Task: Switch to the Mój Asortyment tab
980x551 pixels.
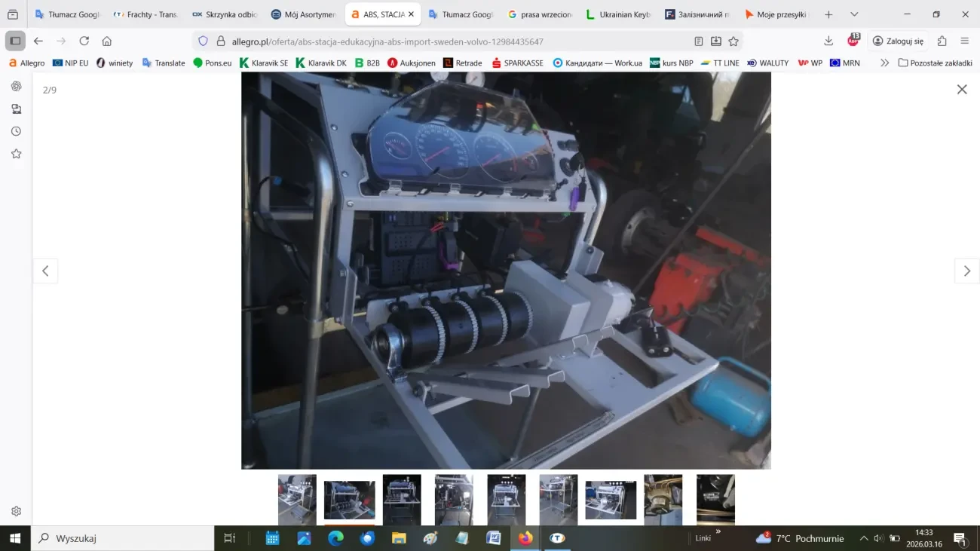Action: (x=303, y=14)
